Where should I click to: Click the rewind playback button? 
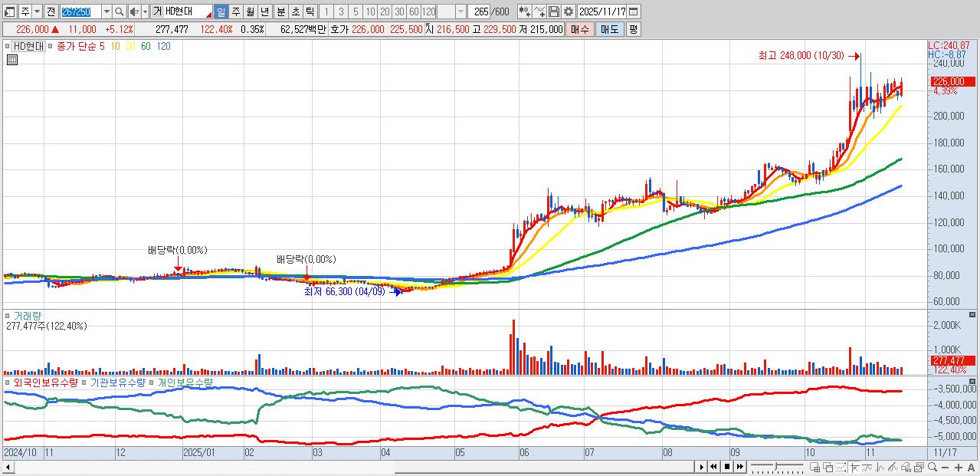pyautogui.click(x=713, y=467)
